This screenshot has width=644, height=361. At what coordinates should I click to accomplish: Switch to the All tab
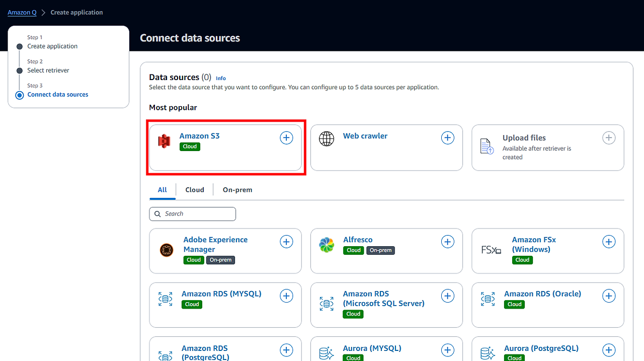(x=162, y=190)
